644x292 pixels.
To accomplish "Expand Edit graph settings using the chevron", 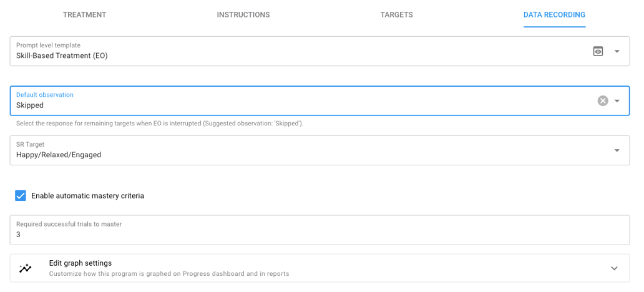I will tap(614, 268).
